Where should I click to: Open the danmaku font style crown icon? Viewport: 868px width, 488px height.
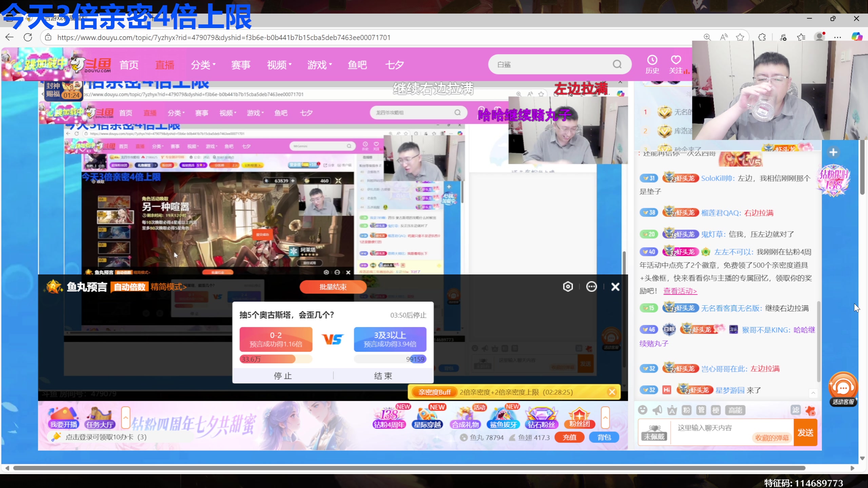[x=672, y=410]
